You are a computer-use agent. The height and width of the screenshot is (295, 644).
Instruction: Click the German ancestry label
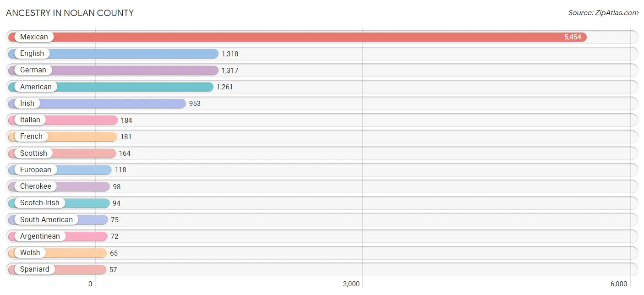33,70
